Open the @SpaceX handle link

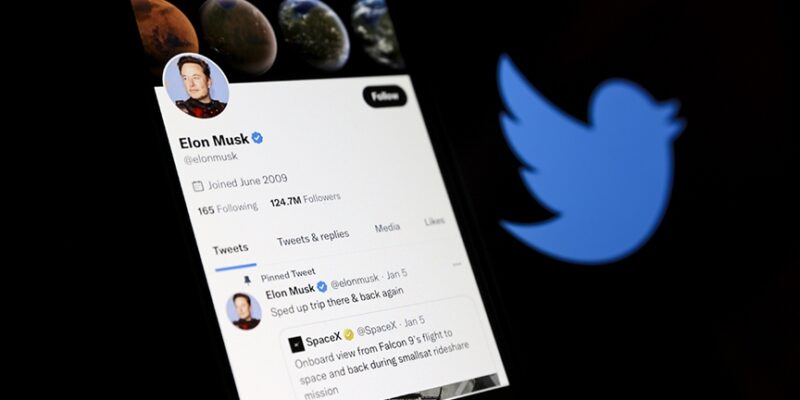[377, 329]
